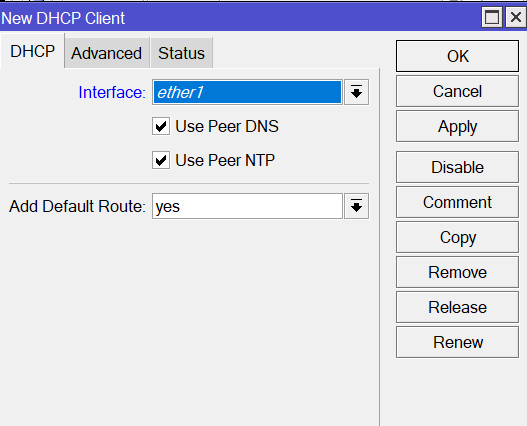Switch to the Advanced tab

coord(107,53)
